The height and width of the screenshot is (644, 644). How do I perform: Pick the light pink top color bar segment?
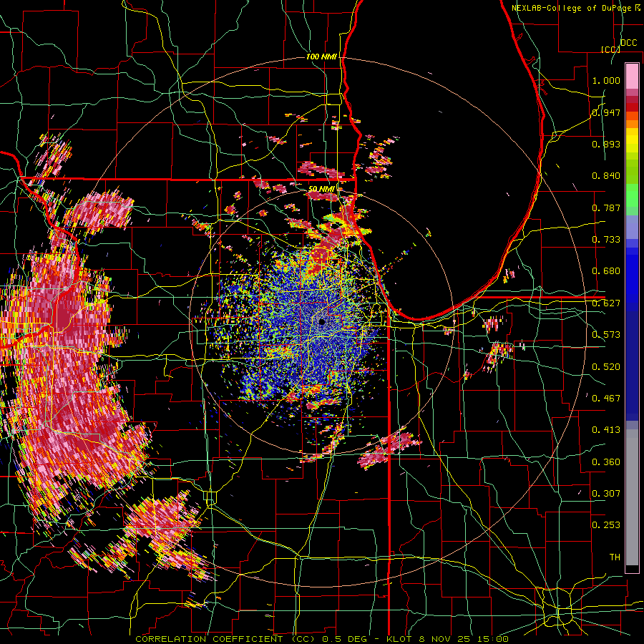pos(632,76)
